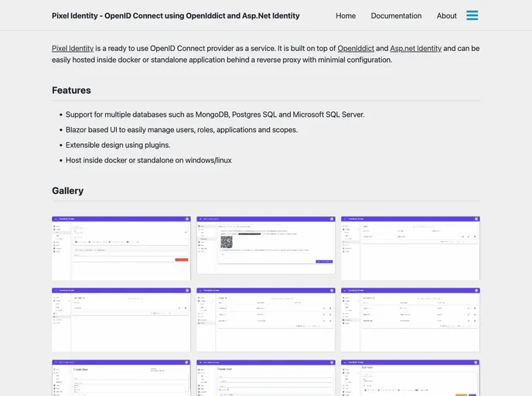The width and height of the screenshot is (532, 396).
Task: Open the About nav item
Action: (x=446, y=15)
